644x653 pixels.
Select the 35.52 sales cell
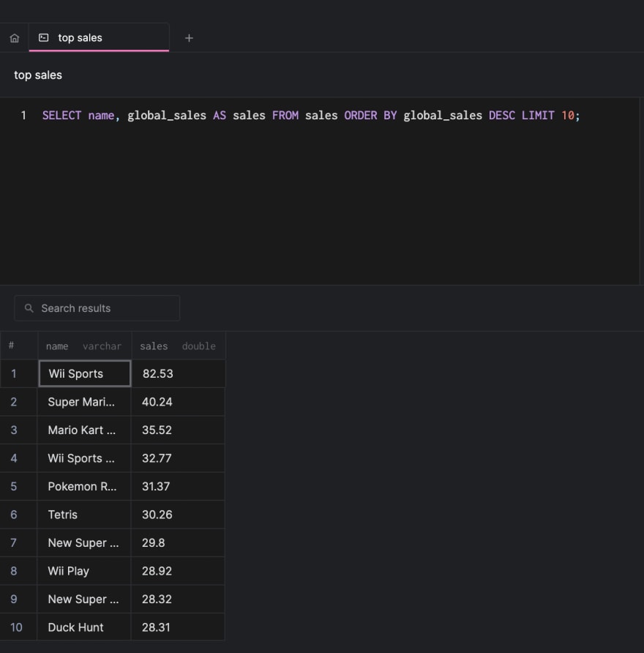178,430
